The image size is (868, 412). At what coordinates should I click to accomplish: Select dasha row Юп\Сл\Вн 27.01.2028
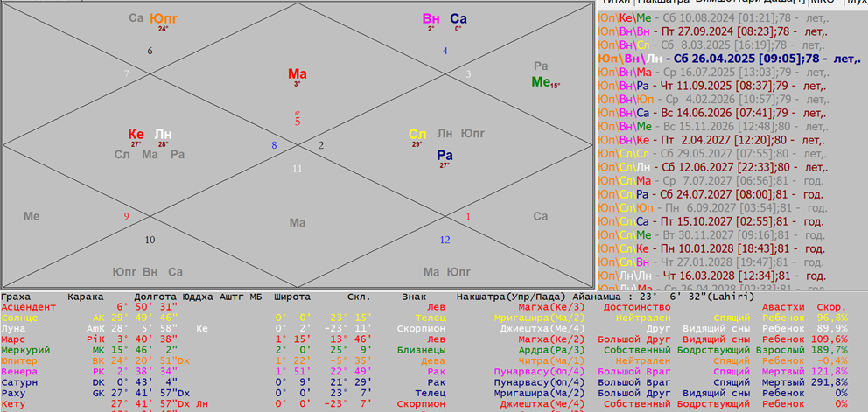(710, 262)
